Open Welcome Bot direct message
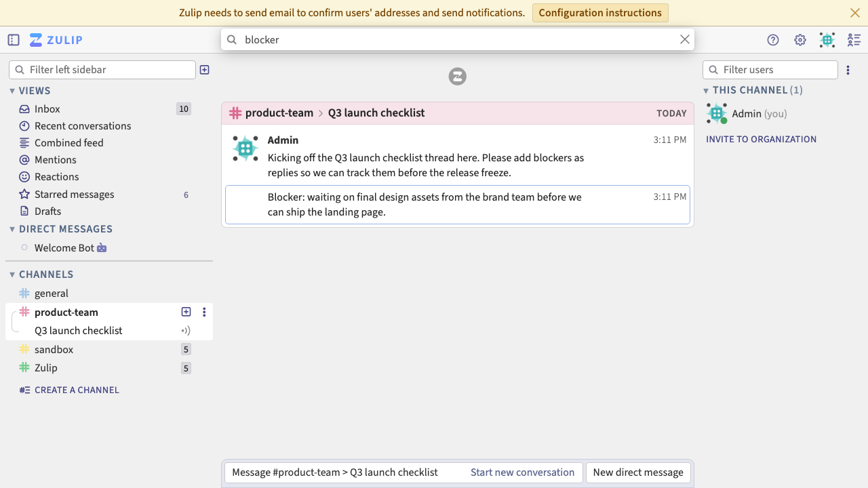 pos(64,248)
